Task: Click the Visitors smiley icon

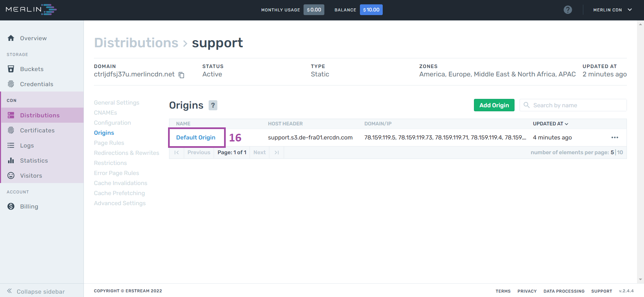Action: 11,176
